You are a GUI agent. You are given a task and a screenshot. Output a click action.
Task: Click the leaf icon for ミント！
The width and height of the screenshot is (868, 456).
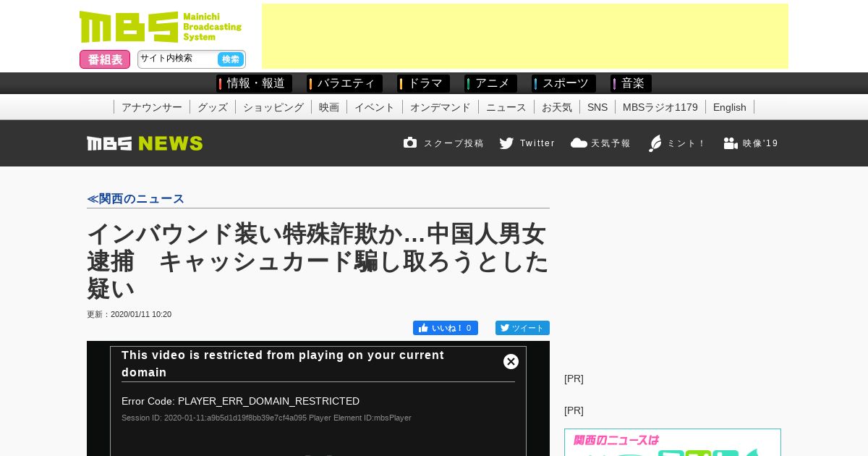click(x=655, y=143)
